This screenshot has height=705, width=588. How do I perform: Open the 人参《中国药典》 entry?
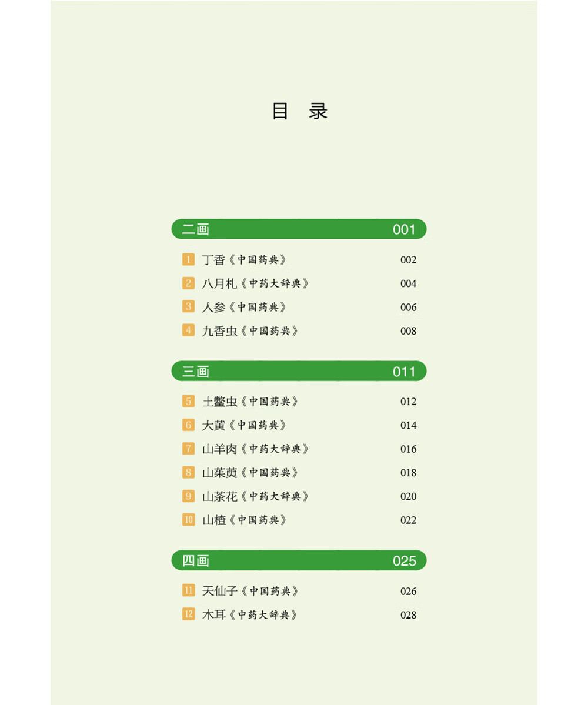pyautogui.click(x=244, y=307)
